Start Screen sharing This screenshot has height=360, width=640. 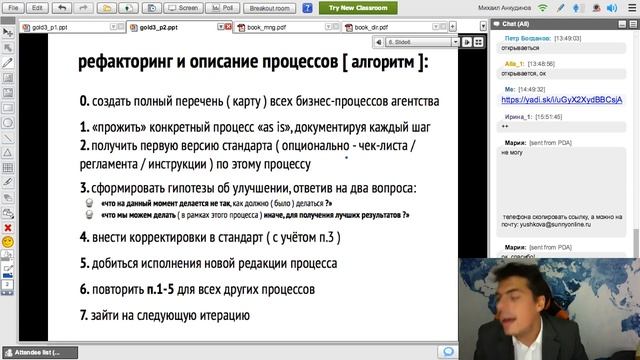pos(183,8)
